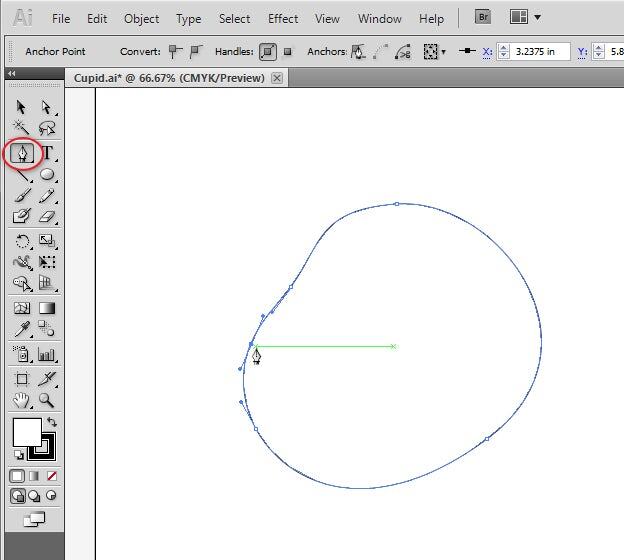The height and width of the screenshot is (560, 624).
Task: Open the Select menu
Action: (234, 19)
